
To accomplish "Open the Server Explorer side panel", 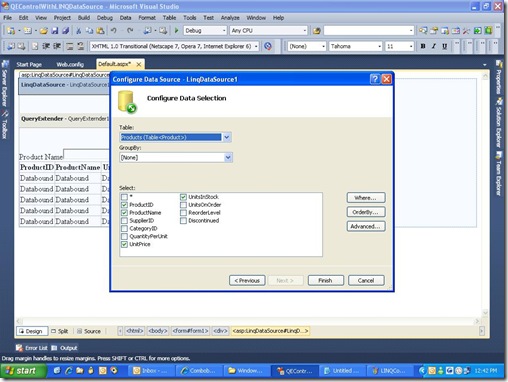I will click(x=5, y=83).
